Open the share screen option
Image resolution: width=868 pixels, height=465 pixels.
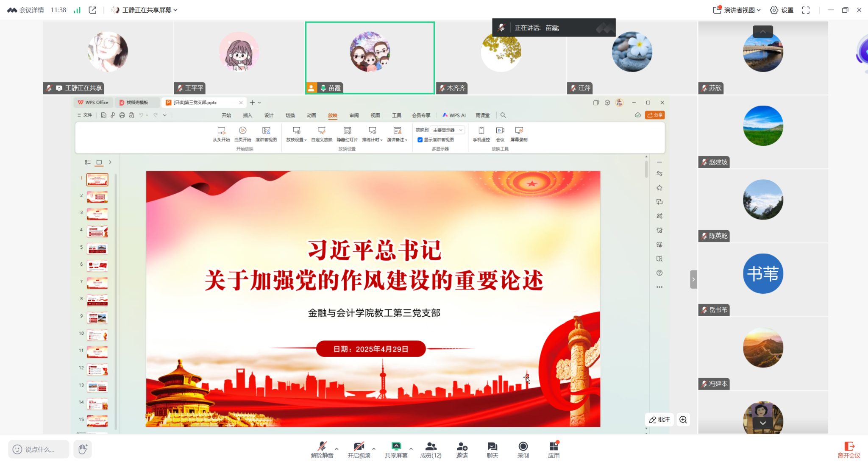(x=396, y=446)
